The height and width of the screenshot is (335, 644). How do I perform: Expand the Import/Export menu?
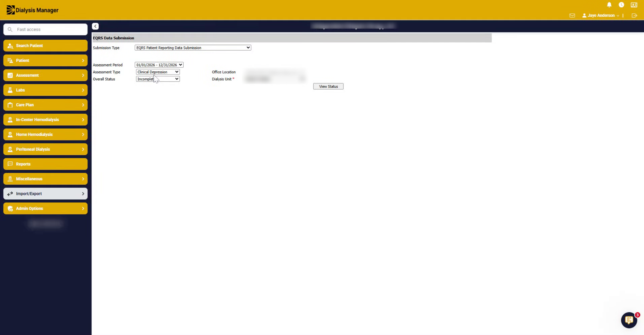coord(45,193)
